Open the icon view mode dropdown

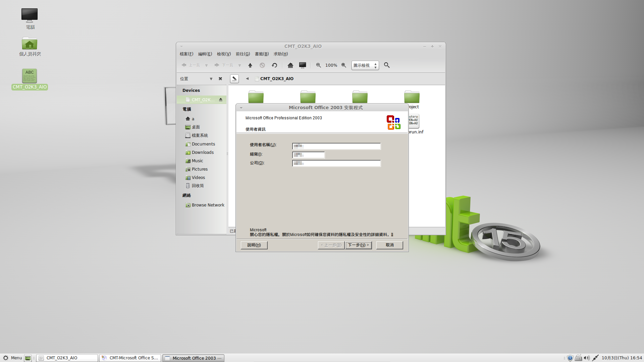click(365, 65)
